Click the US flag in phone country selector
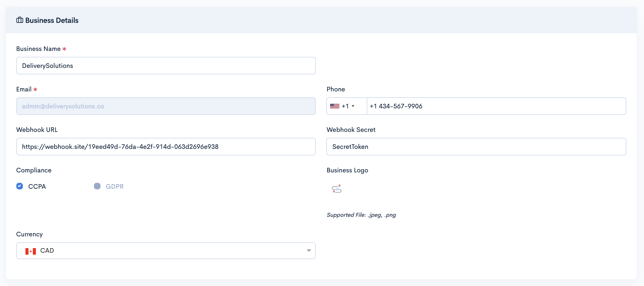 point(334,106)
